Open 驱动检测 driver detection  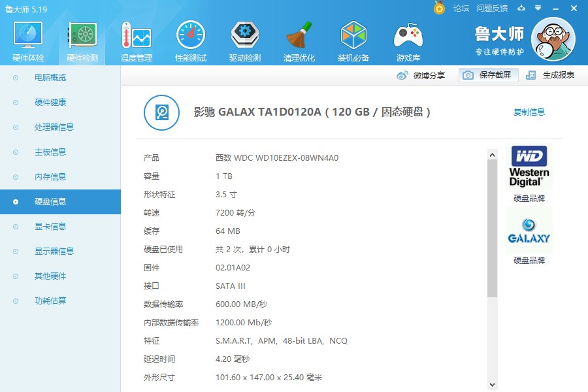pos(244,39)
